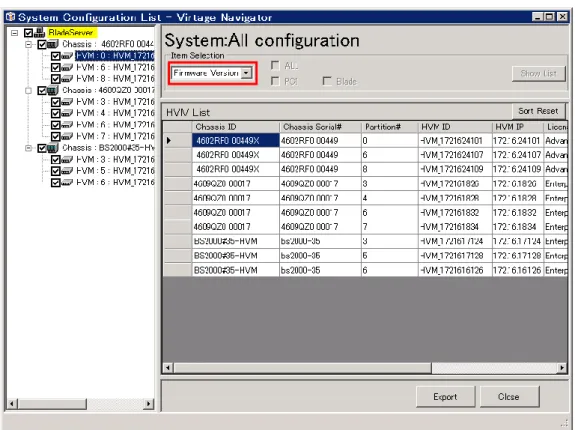Uncheck the HVM : 0 checkbox

[x=56, y=56]
